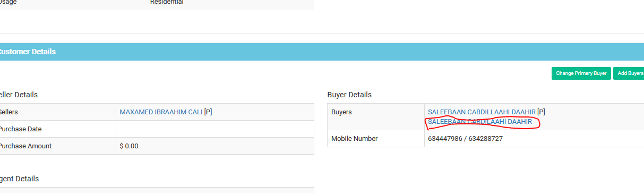Screen dimensions: 644x193
Task: Click the Buyer Details heading
Action: click(349, 95)
